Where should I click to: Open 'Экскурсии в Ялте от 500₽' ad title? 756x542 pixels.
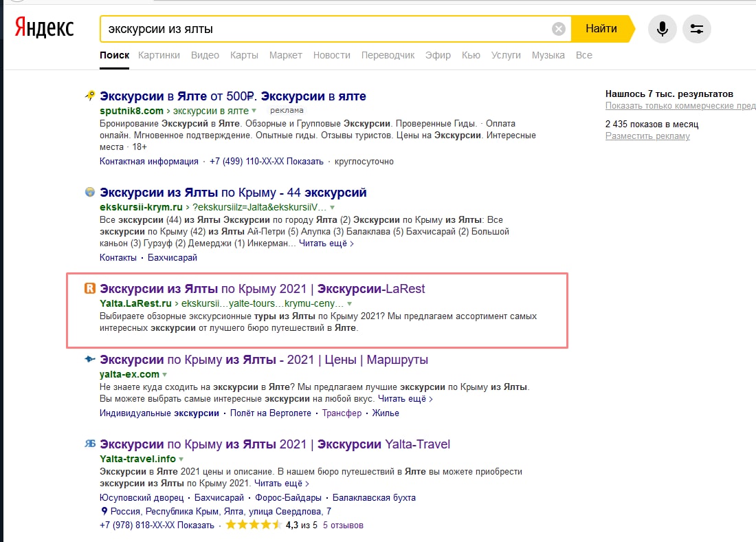point(232,96)
